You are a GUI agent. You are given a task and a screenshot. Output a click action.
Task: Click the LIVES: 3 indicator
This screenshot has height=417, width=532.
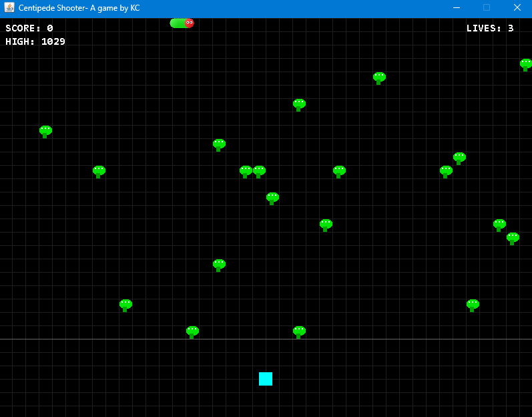pyautogui.click(x=489, y=29)
